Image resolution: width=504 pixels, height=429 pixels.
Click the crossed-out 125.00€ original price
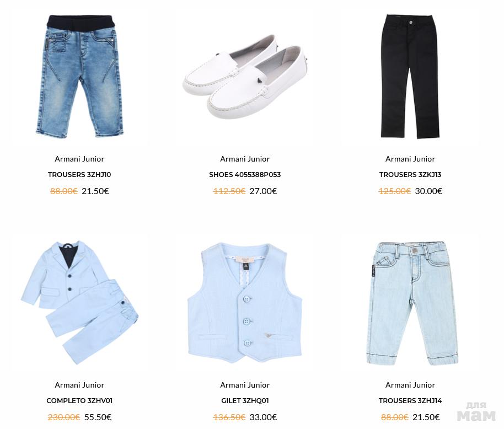pyautogui.click(x=395, y=191)
